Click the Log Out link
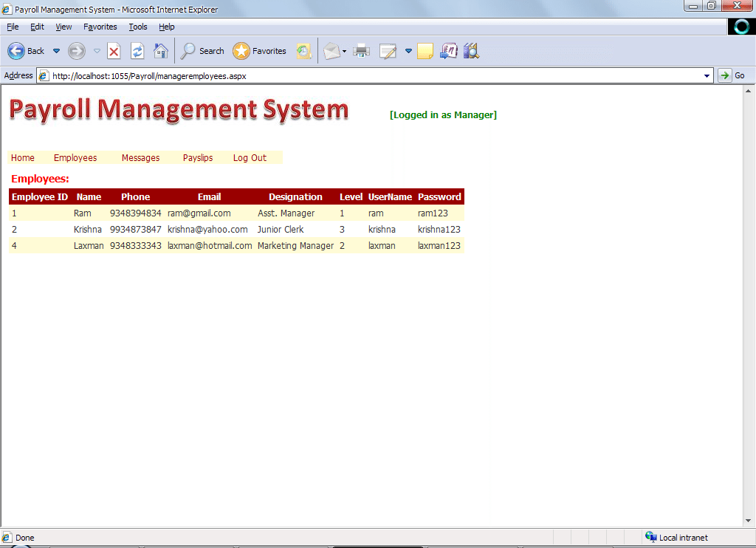 pyautogui.click(x=250, y=158)
